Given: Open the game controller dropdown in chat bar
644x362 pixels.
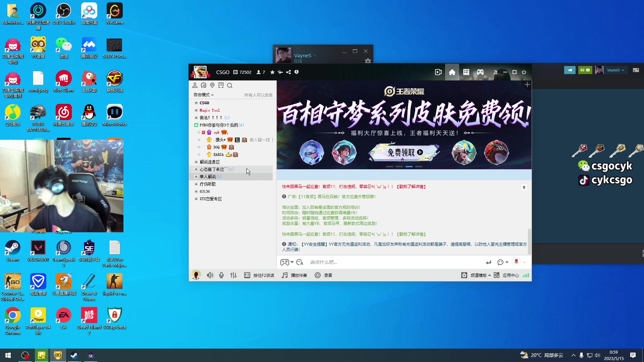Looking at the screenshot, I should 287,262.
